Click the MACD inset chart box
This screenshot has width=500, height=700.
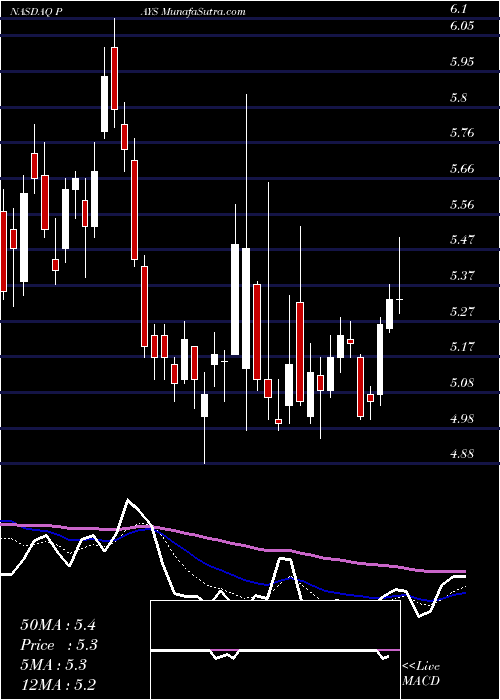pyautogui.click(x=275, y=650)
